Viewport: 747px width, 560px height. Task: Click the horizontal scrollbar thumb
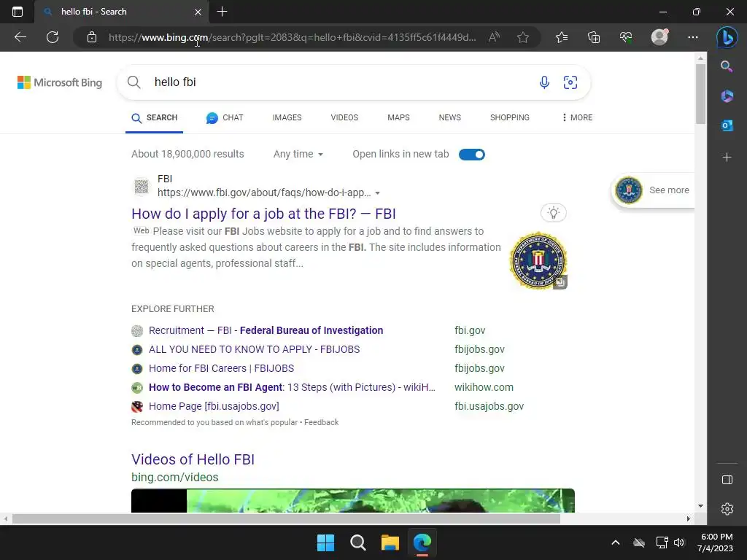coord(286,518)
